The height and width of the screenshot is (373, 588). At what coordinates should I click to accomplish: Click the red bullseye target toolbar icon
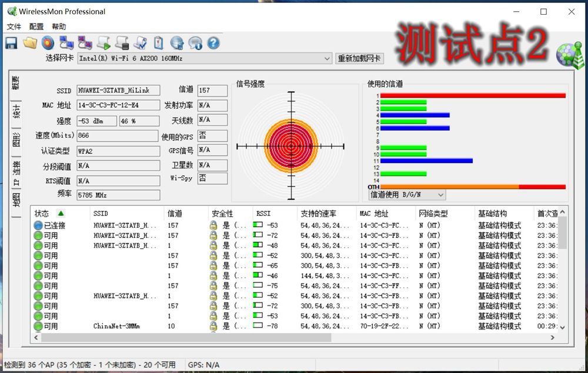48,43
